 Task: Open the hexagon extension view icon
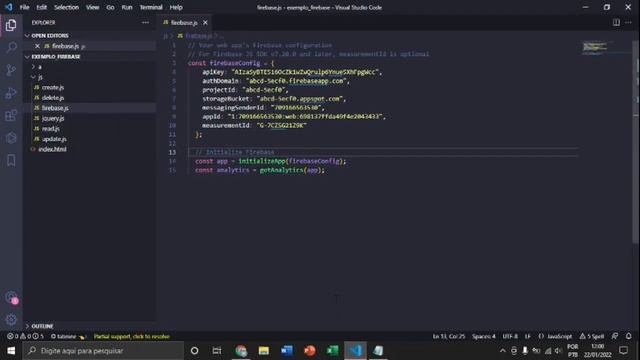[x=11, y=138]
